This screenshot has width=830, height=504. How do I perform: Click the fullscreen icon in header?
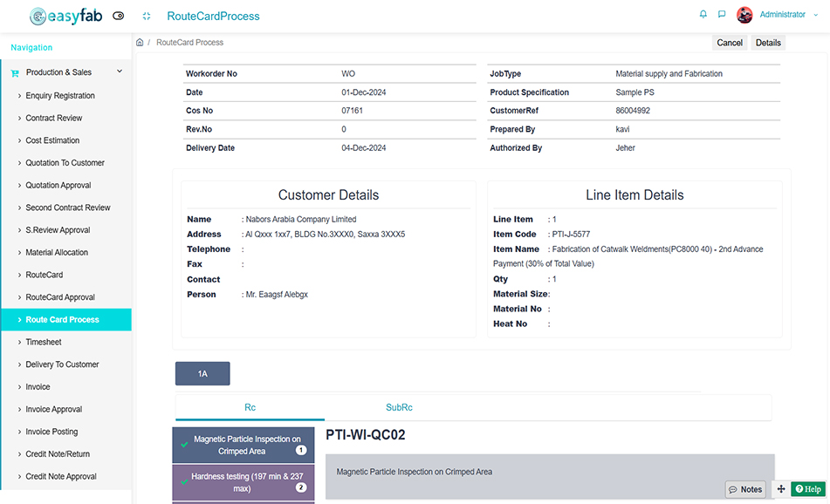click(147, 16)
